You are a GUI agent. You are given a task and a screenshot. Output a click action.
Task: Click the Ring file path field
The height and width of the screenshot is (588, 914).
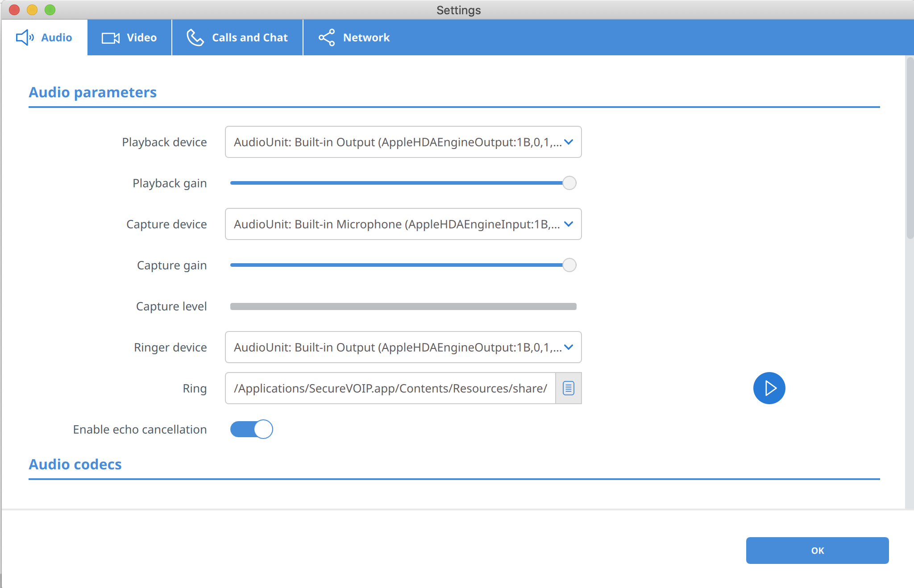(x=391, y=388)
